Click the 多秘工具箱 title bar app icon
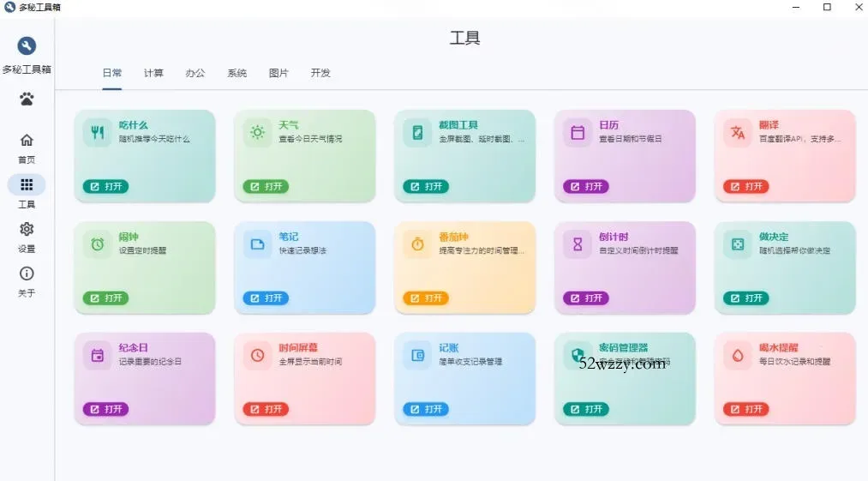The height and width of the screenshot is (481, 868). tap(9, 7)
